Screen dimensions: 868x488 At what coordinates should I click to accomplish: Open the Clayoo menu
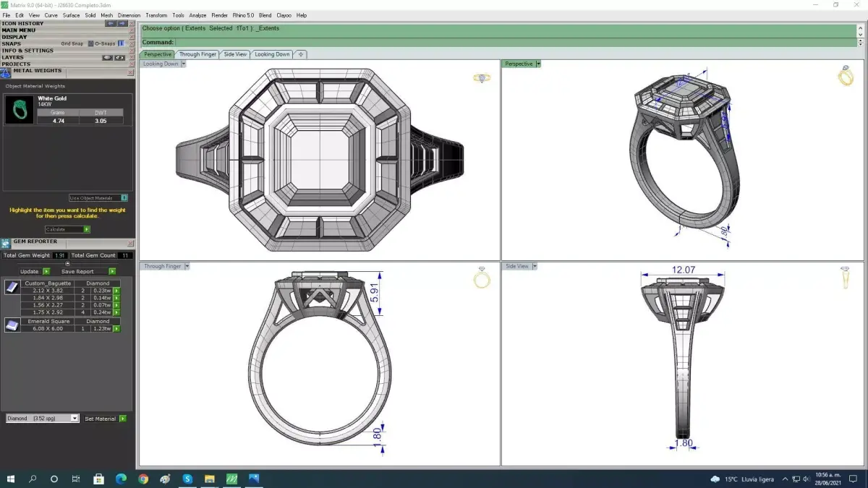284,15
